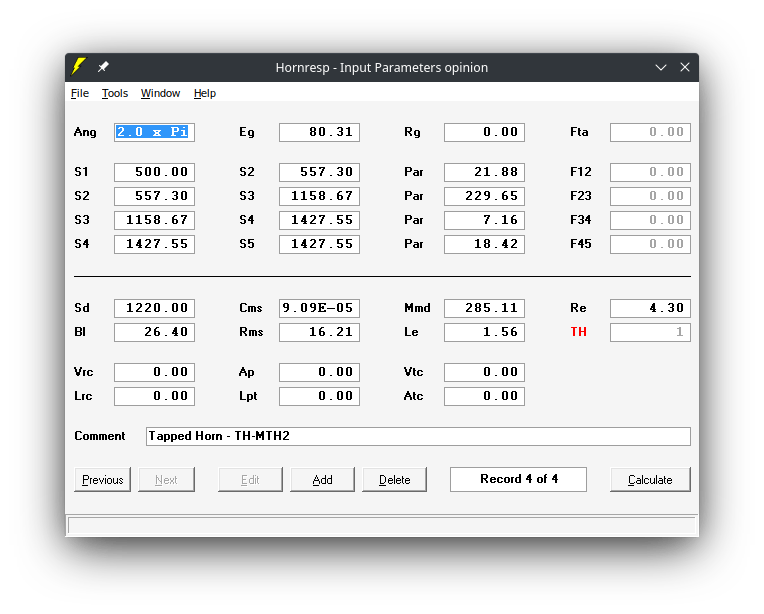
Task: Click the Bl field with 26.40
Action: (154, 332)
